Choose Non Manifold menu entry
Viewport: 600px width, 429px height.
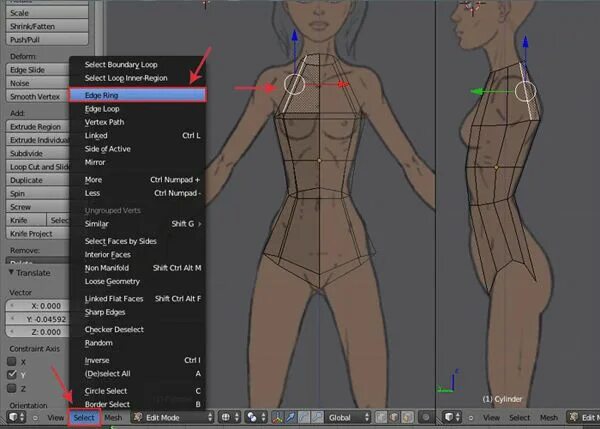[137, 268]
